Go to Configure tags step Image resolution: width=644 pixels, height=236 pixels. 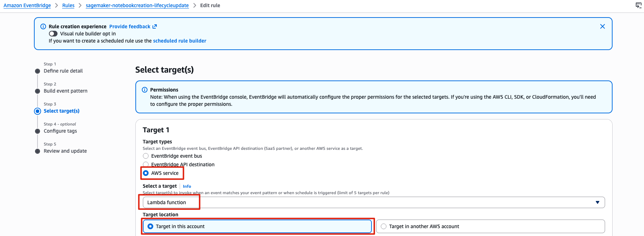point(60,131)
